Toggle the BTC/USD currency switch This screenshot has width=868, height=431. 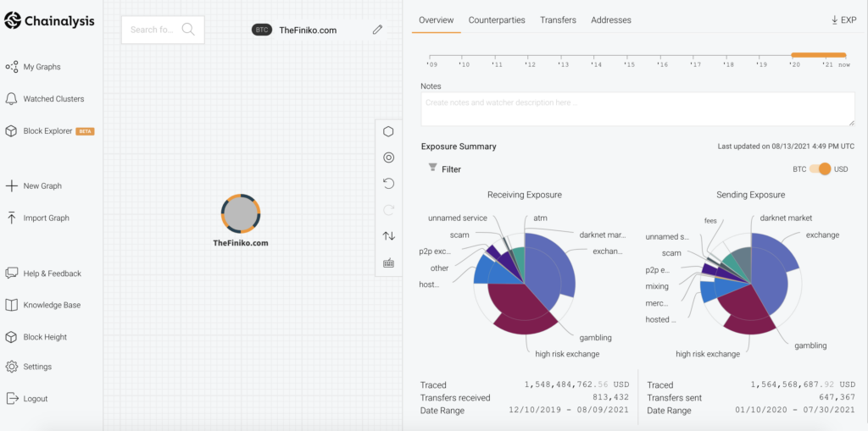[x=820, y=169]
